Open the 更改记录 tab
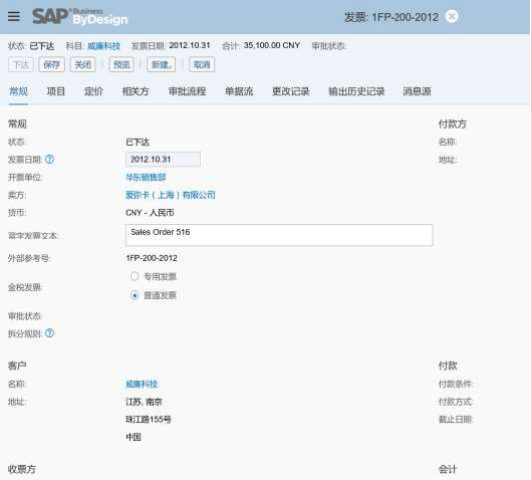Viewport: 531px width, 480px height. tap(291, 91)
